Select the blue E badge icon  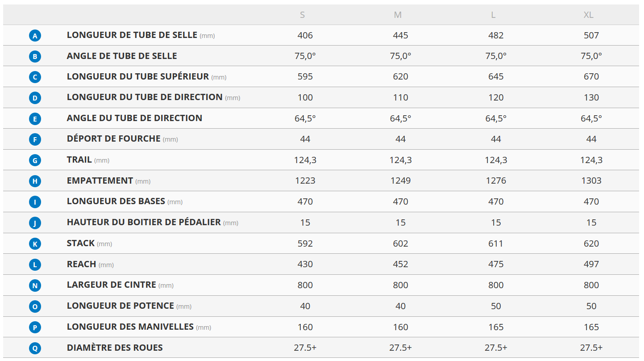click(x=35, y=119)
